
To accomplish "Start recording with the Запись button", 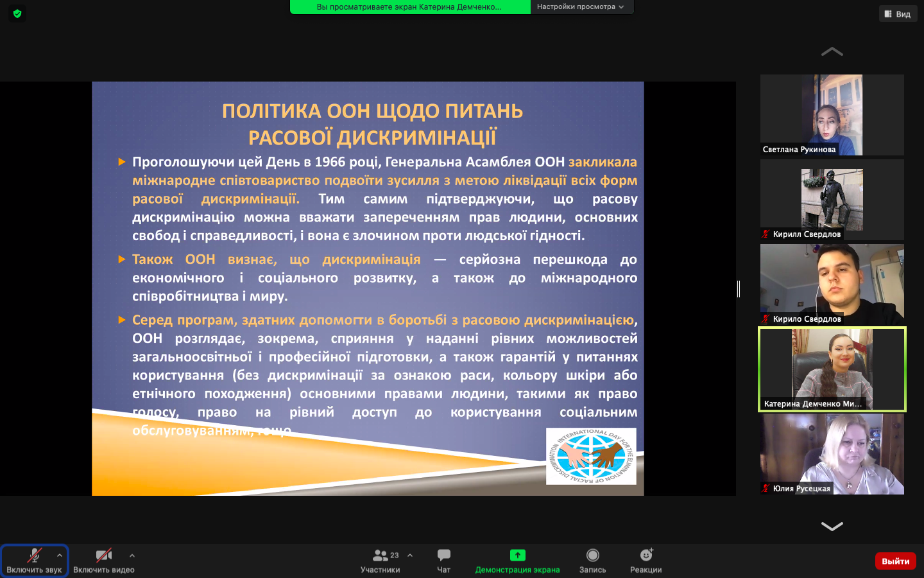I will (592, 560).
